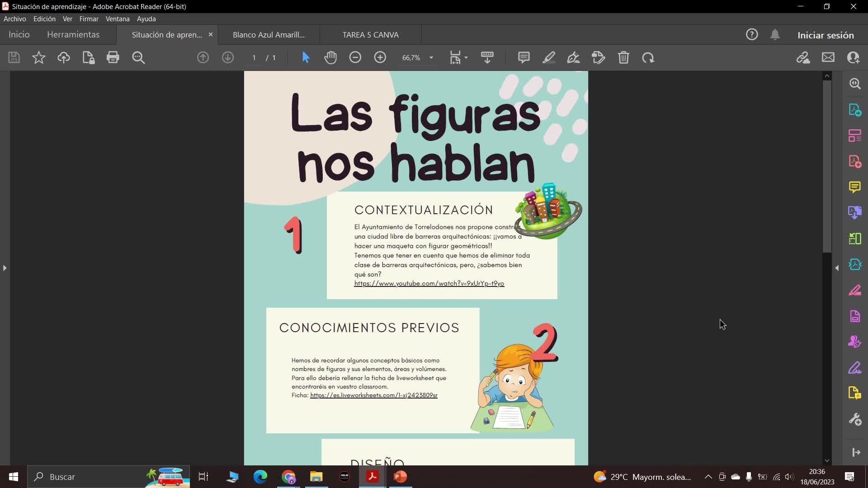Collapse the right tools pane arrow

[x=837, y=268]
